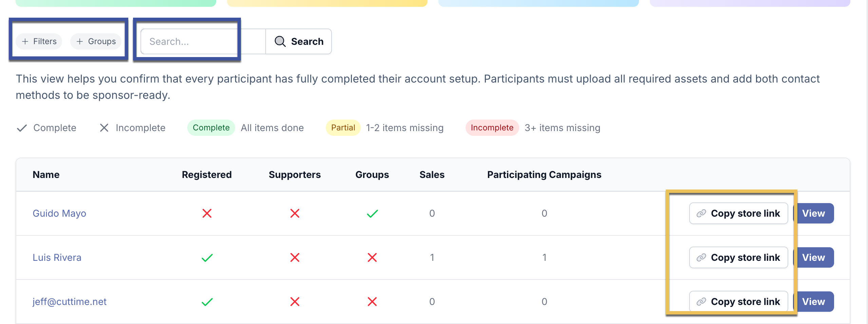Viewport: 868px width, 324px height.
Task: Click the magnifying glass search icon
Action: 280,41
